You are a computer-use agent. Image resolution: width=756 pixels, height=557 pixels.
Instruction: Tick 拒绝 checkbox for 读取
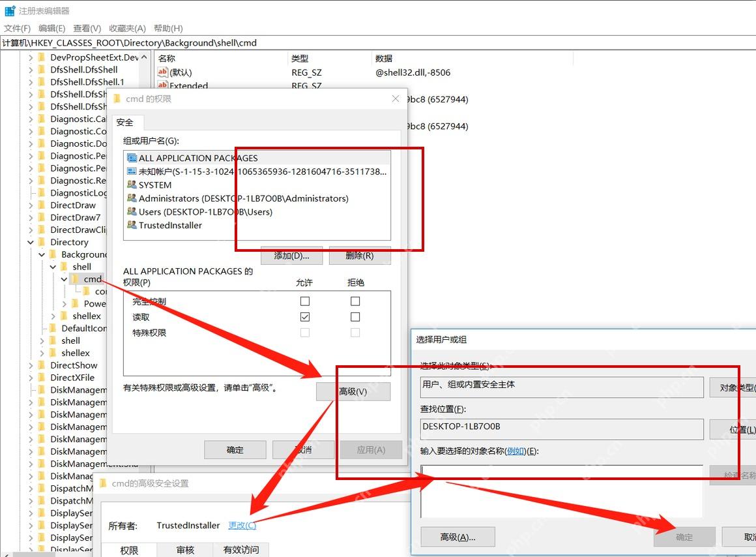click(x=355, y=317)
